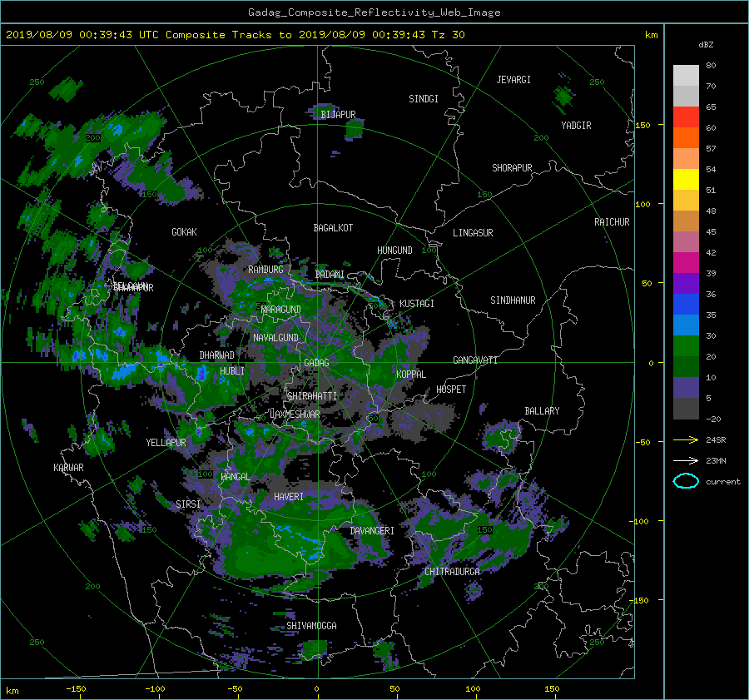Click the GANGAVATI city label
The image size is (749, 700).
coord(475,360)
